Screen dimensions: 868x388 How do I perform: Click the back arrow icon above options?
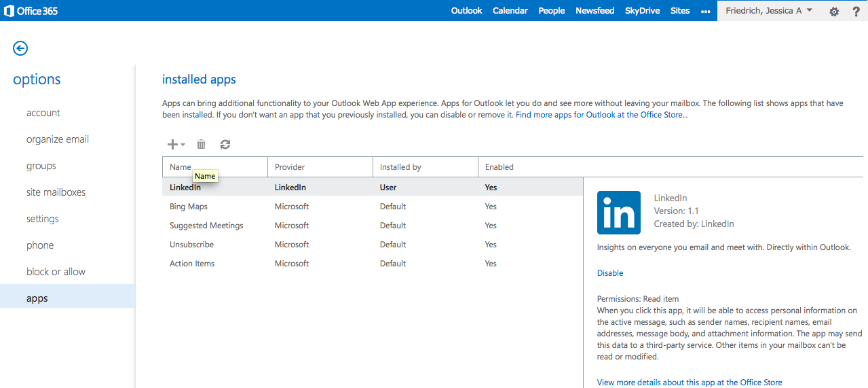pyautogui.click(x=20, y=48)
